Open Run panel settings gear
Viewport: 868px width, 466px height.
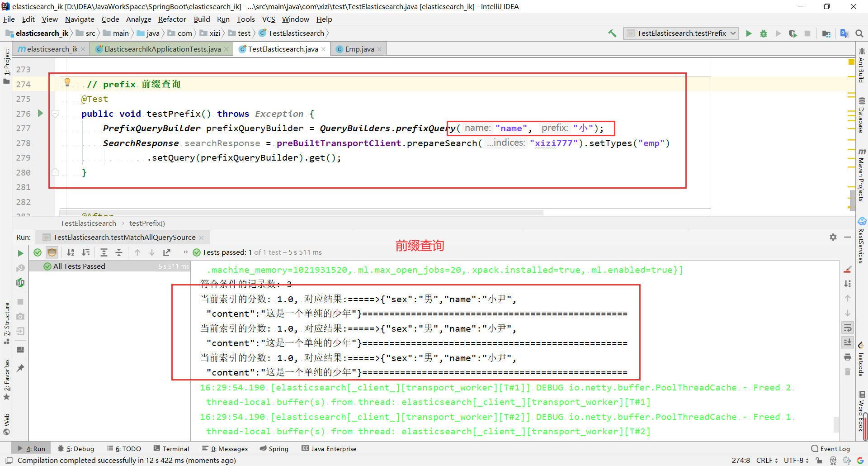coord(833,237)
